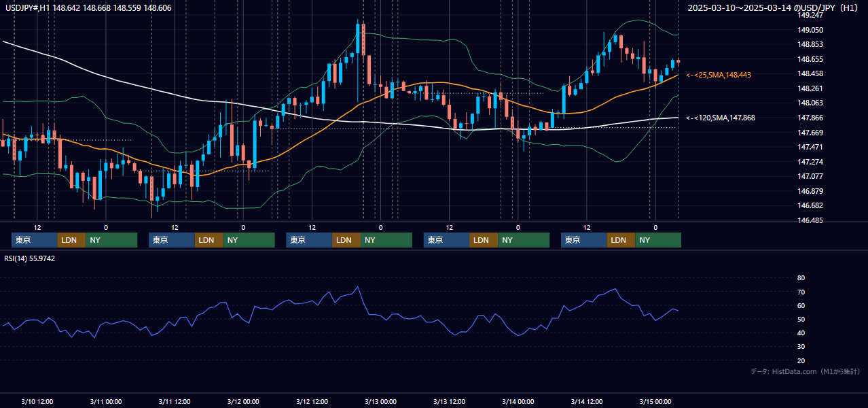
Task: Click the USDJPY#,H1 symbol header text
Action: pyautogui.click(x=88, y=7)
